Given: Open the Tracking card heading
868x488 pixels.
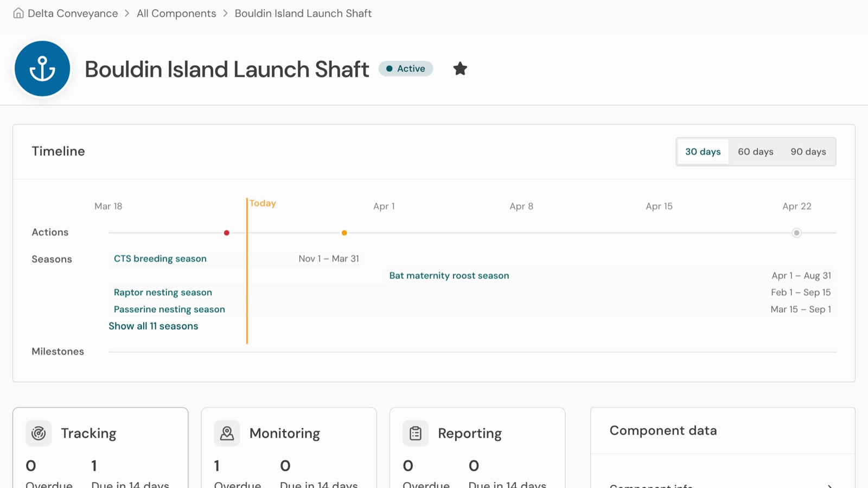Looking at the screenshot, I should (x=88, y=433).
